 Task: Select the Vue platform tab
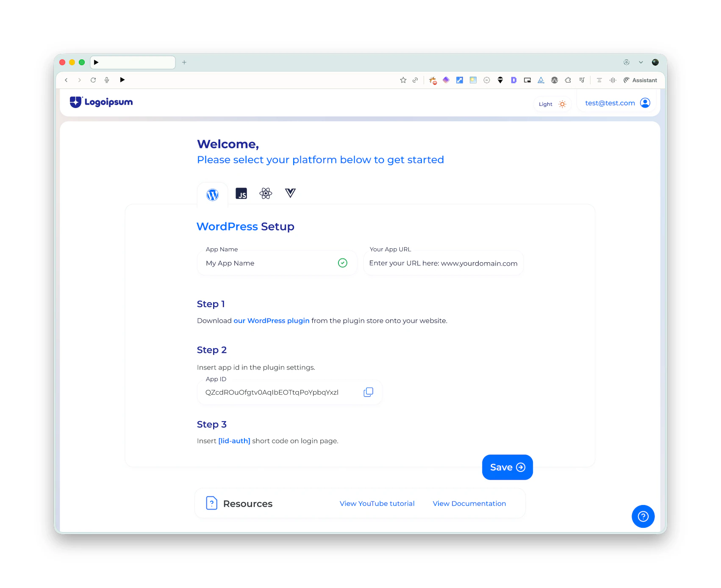click(290, 193)
